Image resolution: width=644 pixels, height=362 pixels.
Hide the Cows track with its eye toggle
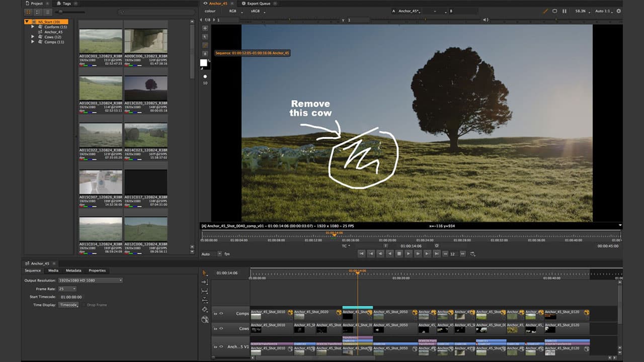tap(221, 328)
